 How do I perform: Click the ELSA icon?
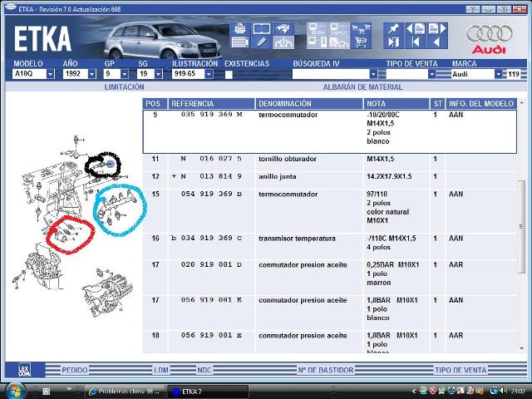point(318,29)
